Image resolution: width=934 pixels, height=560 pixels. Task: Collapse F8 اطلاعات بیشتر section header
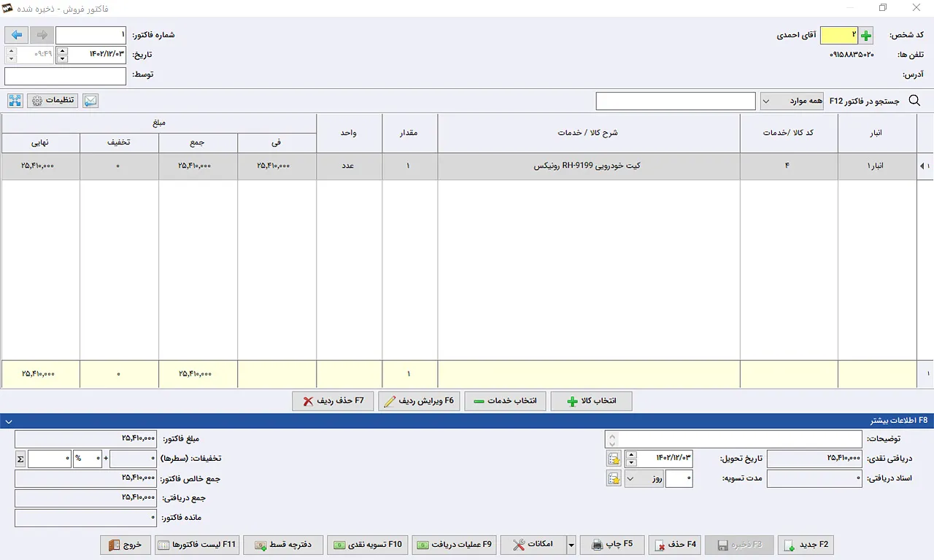point(467,421)
